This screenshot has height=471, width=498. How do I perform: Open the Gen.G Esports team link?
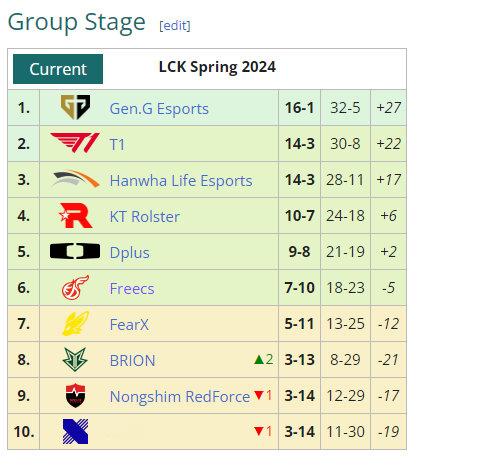tap(159, 109)
